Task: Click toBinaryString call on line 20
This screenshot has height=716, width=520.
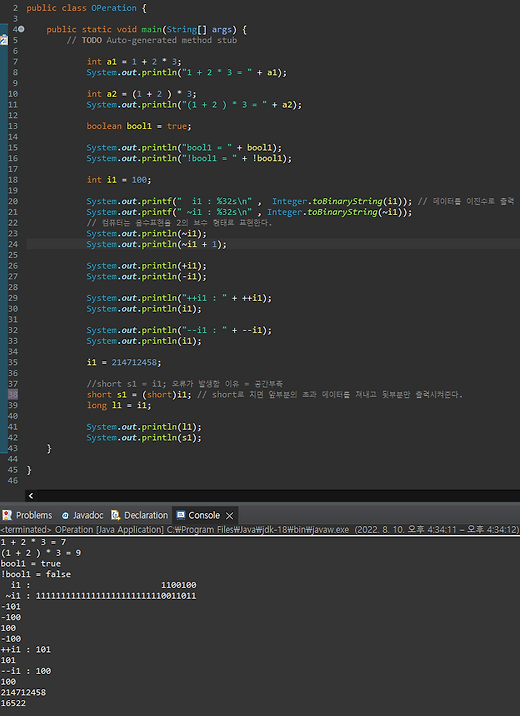Action: point(347,201)
